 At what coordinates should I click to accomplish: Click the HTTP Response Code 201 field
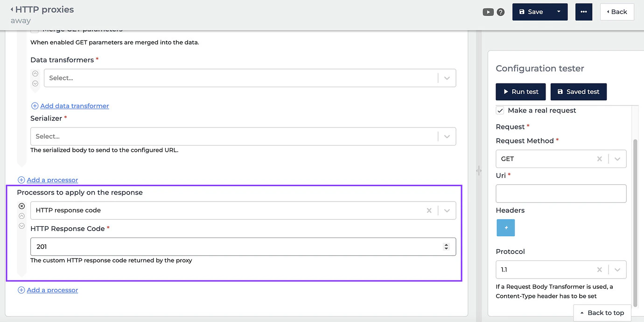[243, 247]
